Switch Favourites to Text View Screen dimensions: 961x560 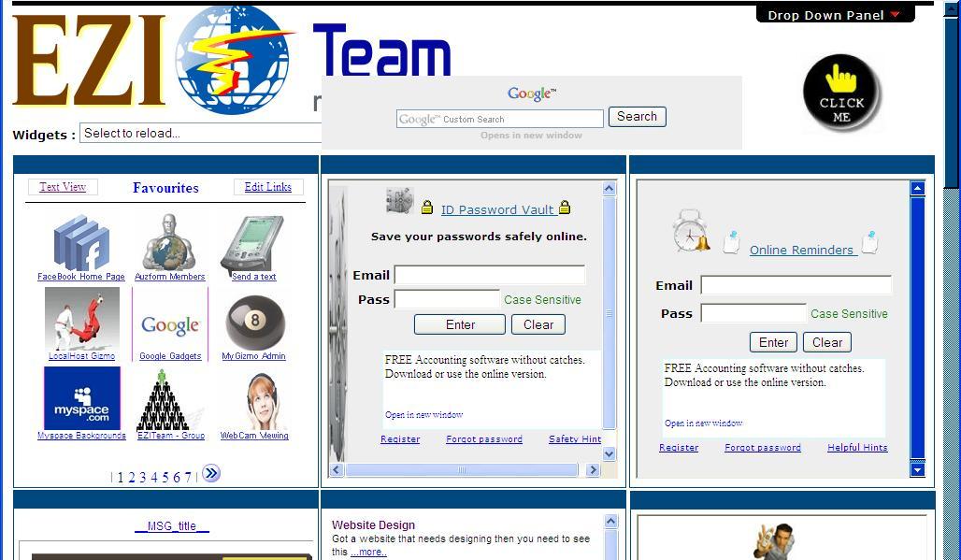click(63, 187)
